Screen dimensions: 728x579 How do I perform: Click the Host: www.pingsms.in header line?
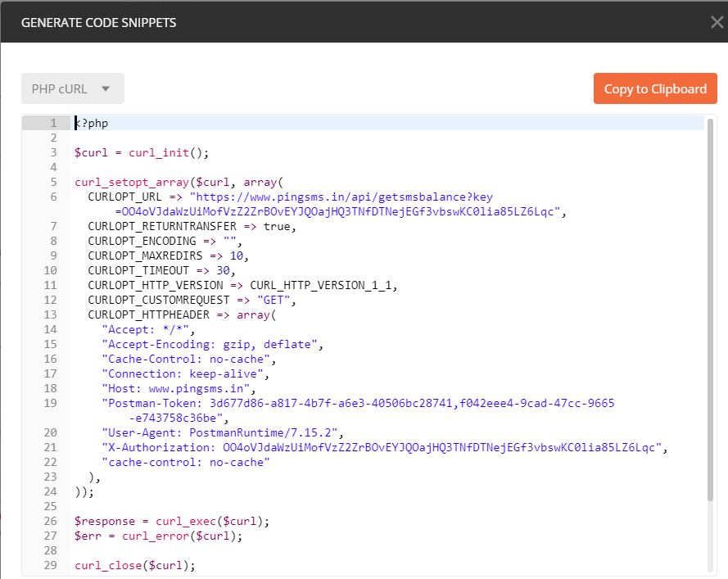pos(179,388)
